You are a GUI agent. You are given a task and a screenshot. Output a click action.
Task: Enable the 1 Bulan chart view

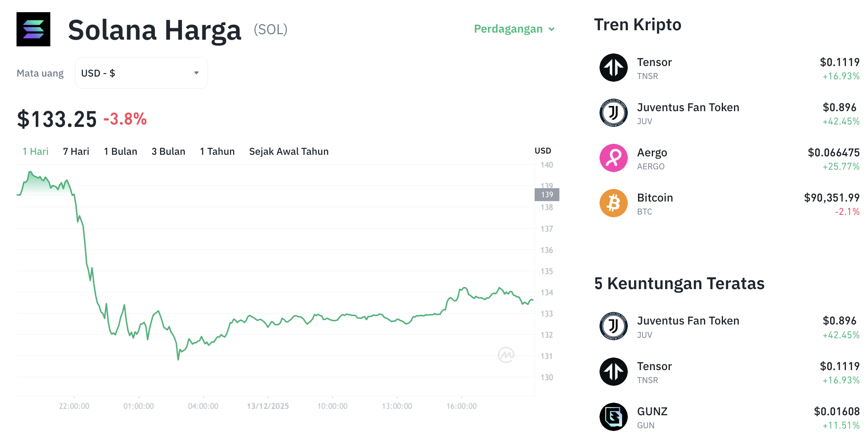click(x=120, y=151)
